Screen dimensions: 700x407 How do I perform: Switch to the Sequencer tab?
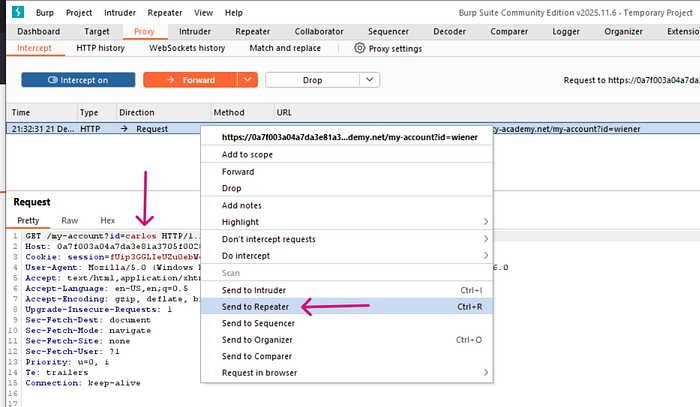tap(388, 32)
